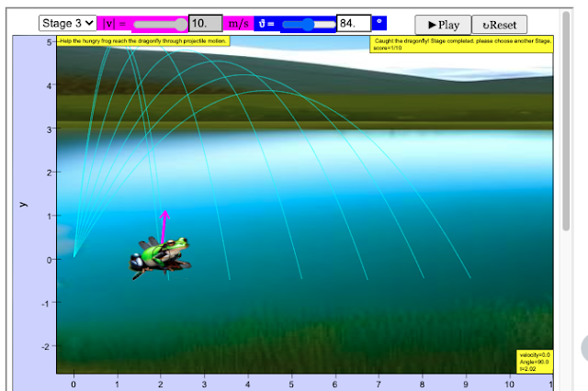This screenshot has width=588, height=391.
Task: Click the x-axis tick label 10
Action: tap(509, 385)
